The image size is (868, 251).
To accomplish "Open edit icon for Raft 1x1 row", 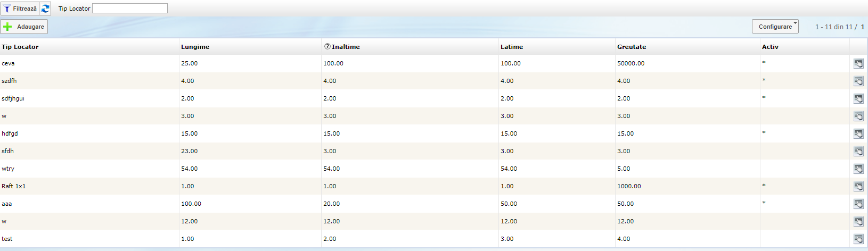I will (x=858, y=187).
